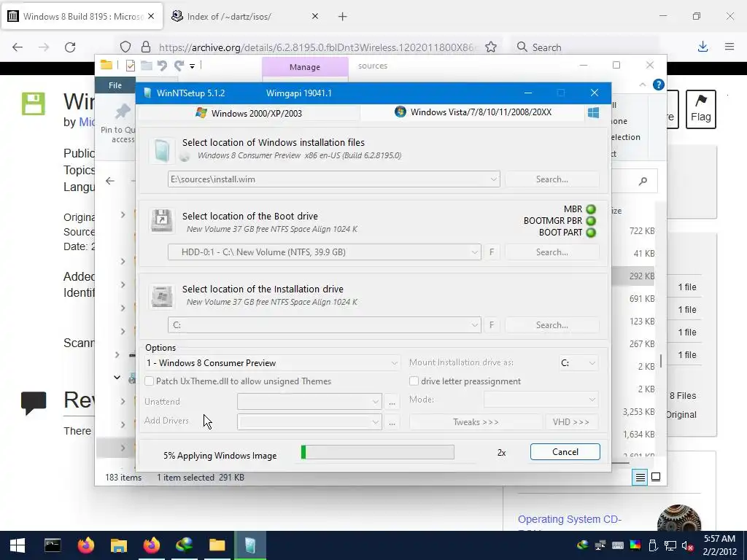Open a new Firefox tab
Image resolution: width=747 pixels, height=560 pixels.
pyautogui.click(x=343, y=17)
